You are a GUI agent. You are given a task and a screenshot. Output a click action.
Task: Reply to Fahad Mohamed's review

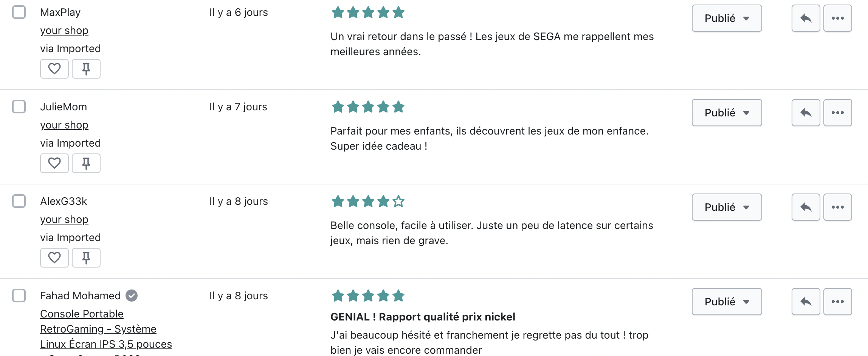tap(806, 302)
